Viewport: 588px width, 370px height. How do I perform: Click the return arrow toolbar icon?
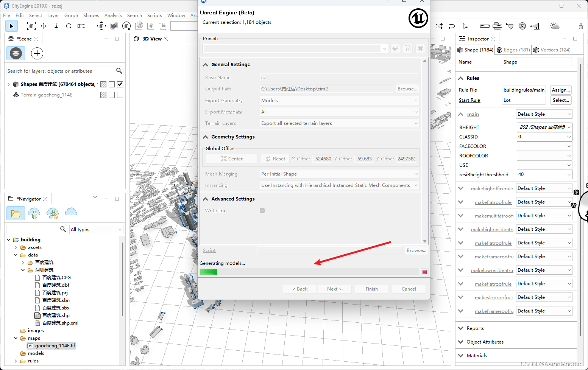tap(452, 26)
